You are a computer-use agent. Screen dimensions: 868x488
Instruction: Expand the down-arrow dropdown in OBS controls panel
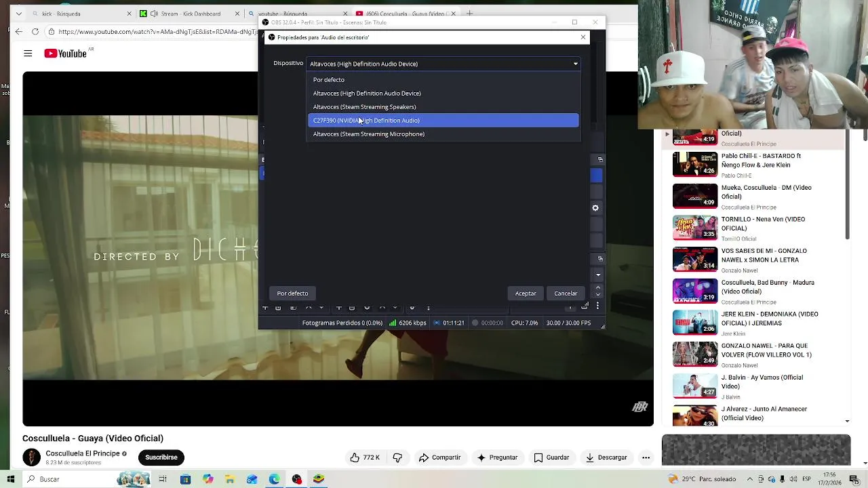coord(598,275)
